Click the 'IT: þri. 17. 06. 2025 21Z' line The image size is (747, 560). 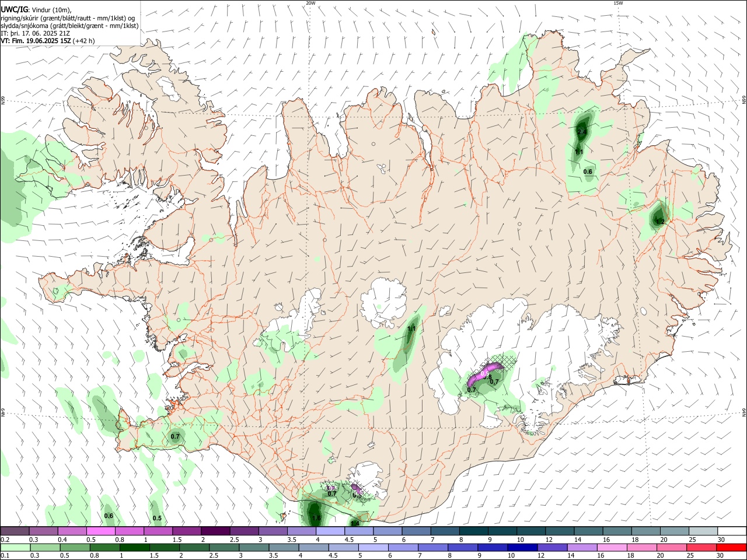[x=36, y=33]
